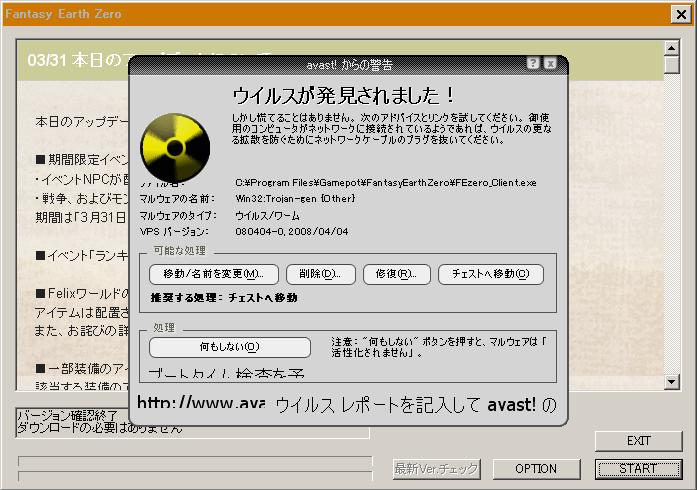Select 修復(R) repair button
The width and height of the screenshot is (697, 490).
[397, 274]
